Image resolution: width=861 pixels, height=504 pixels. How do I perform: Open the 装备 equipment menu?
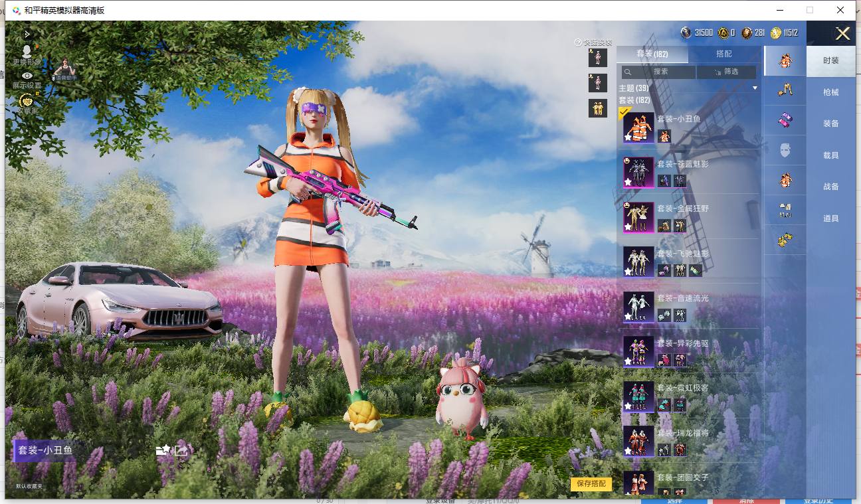pyautogui.click(x=831, y=124)
